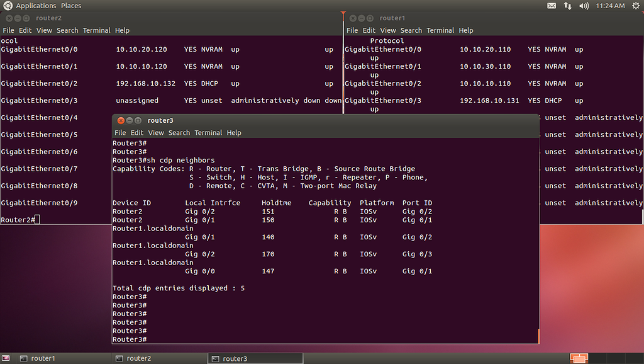Click the Router2 Gig 0/2 151 row entry
Screen dimensions: 644x364
pyautogui.click(x=272, y=212)
